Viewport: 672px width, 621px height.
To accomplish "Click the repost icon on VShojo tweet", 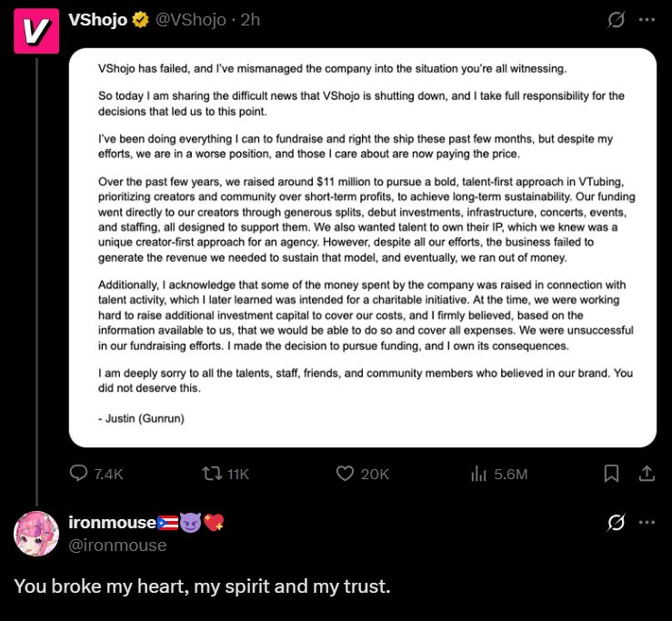I will coord(211,474).
